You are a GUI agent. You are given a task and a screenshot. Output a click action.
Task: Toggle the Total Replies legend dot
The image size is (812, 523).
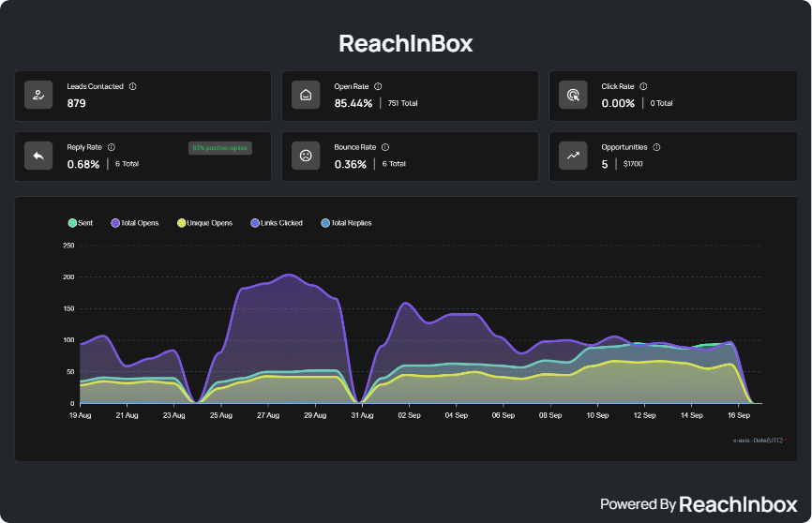[325, 223]
